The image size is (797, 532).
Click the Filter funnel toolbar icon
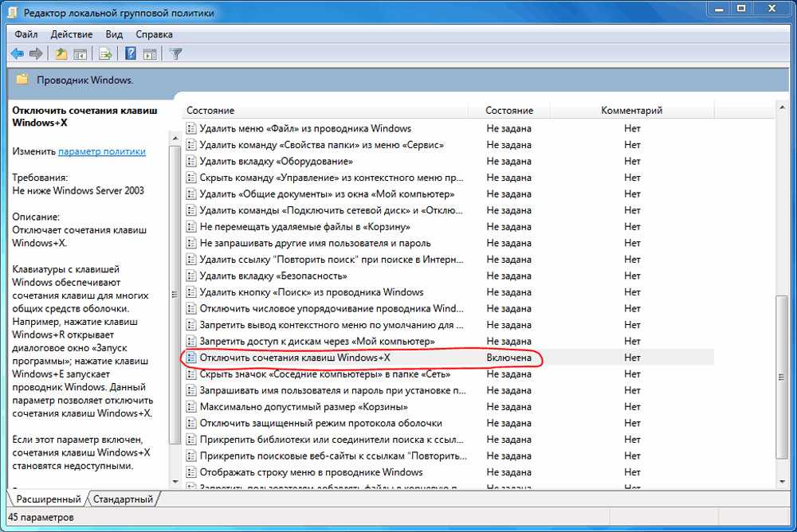coord(176,54)
